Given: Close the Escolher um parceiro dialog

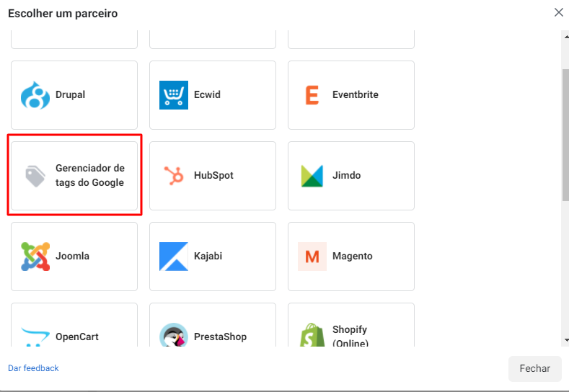Looking at the screenshot, I should pos(559,12).
